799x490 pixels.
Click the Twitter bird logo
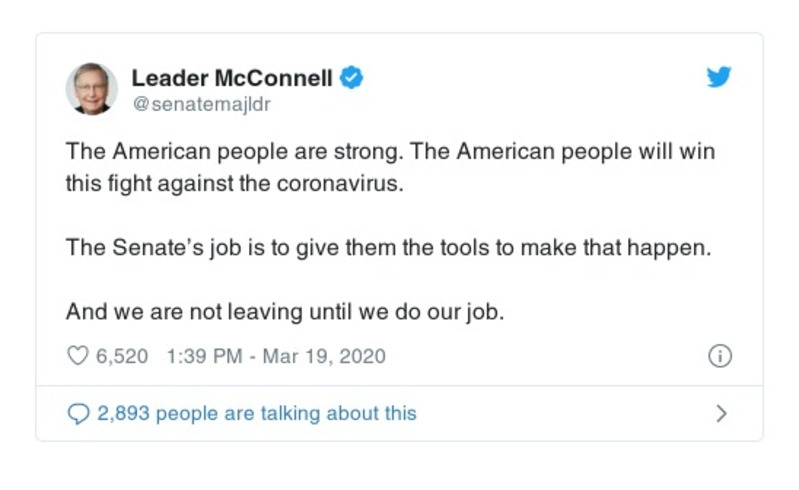(x=719, y=78)
